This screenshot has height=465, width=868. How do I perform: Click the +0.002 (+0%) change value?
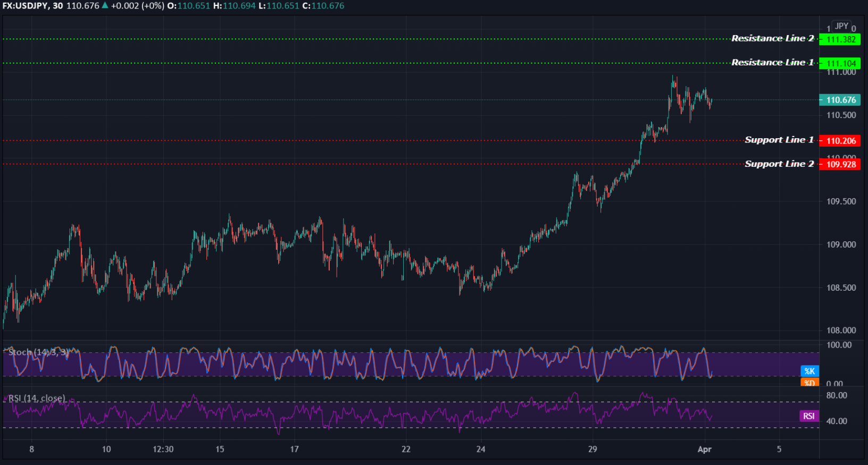click(137, 6)
